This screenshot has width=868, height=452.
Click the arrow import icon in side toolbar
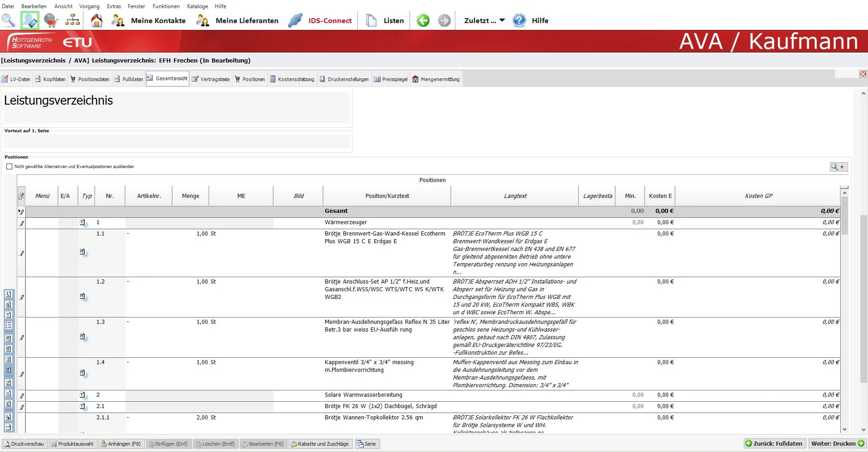point(8,417)
